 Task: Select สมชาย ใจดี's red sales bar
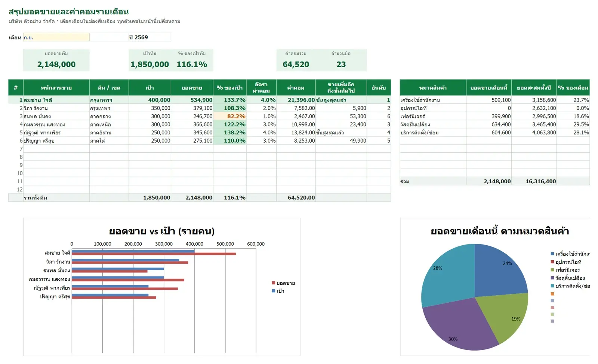pos(154,254)
